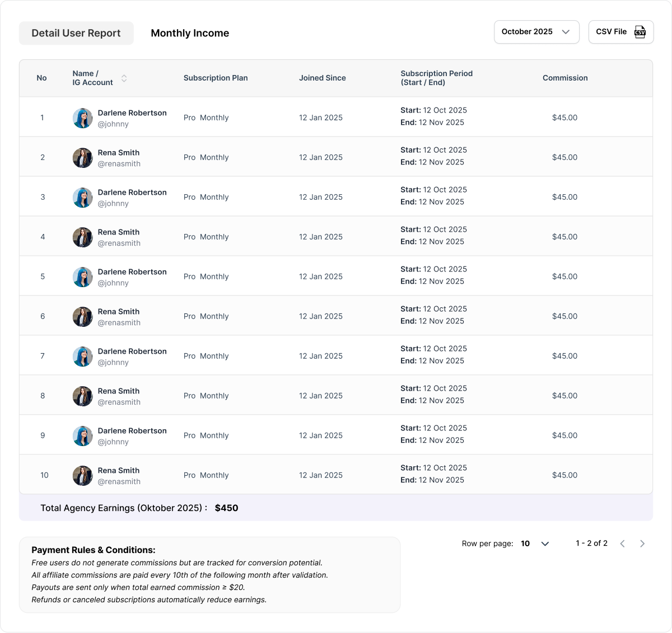The image size is (672, 633).
Task: Click the chevron in the October 2025 selector
Action: coord(566,32)
